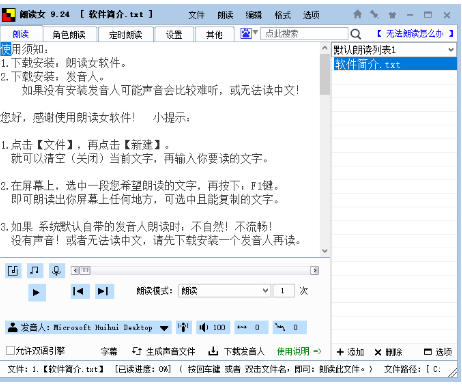Click the magnifier search icon
The image size is (462, 387).
pyautogui.click(x=356, y=34)
